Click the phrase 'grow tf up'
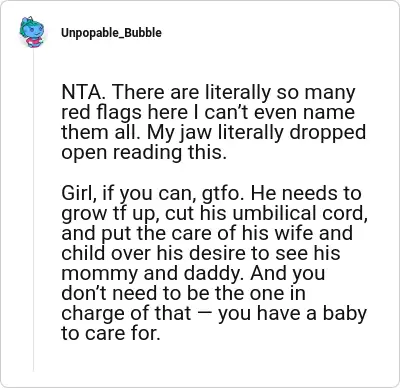 pyautogui.click(x=109, y=214)
